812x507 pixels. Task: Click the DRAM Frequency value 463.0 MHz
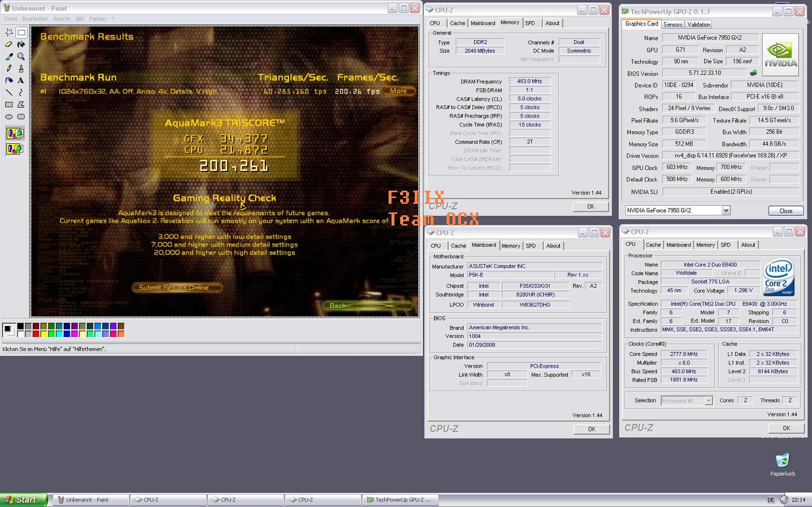pyautogui.click(x=530, y=81)
